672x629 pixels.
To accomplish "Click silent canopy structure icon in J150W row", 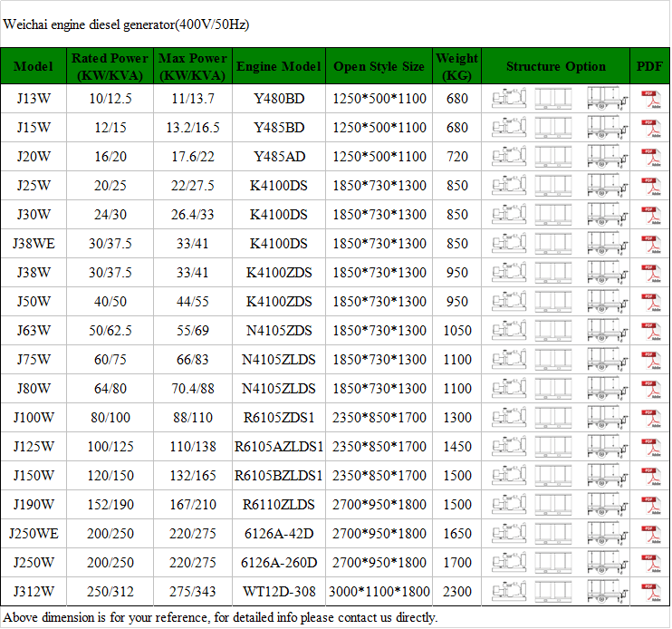I will coord(553,476).
